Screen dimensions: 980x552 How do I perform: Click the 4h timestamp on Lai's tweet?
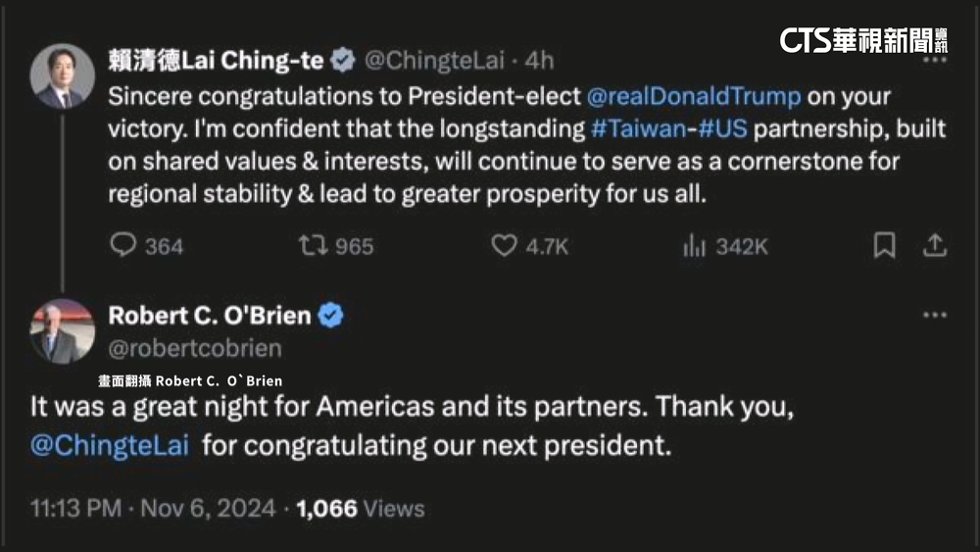[539, 61]
